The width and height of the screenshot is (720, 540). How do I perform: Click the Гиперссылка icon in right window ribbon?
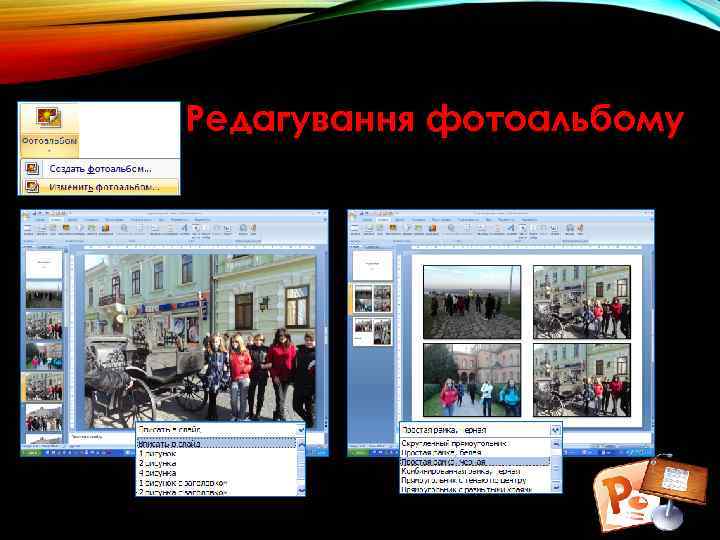point(451,228)
